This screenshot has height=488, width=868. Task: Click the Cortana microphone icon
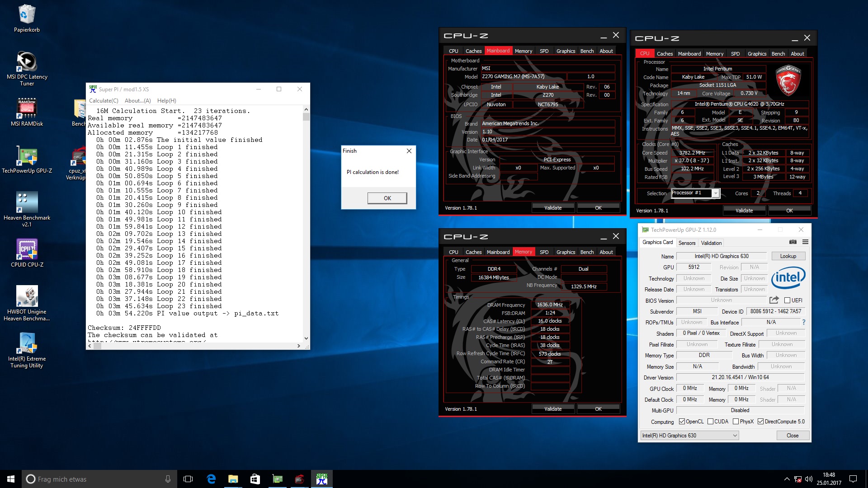click(x=168, y=479)
